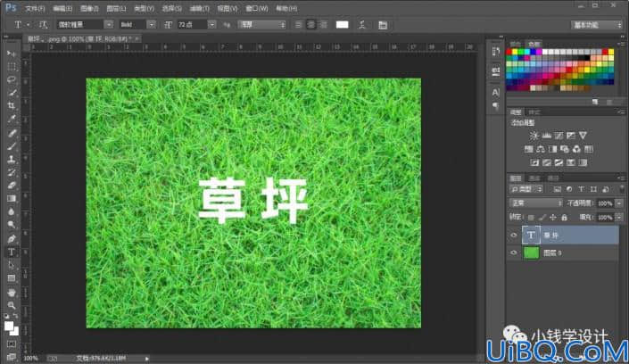Open the anti-aliasing method dropdown
Viewport: 629px width, 364px height.
[261, 25]
